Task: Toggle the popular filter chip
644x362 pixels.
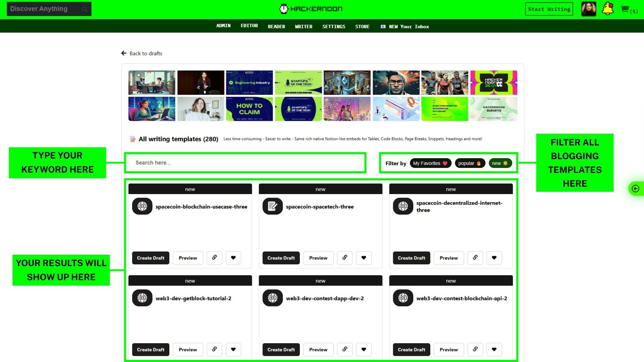Action: [x=470, y=163]
